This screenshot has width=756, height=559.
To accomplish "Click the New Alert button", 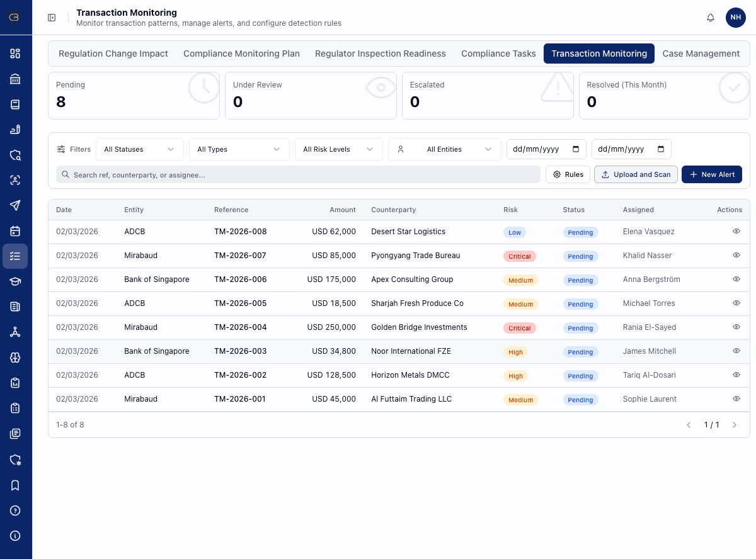I will [712, 174].
